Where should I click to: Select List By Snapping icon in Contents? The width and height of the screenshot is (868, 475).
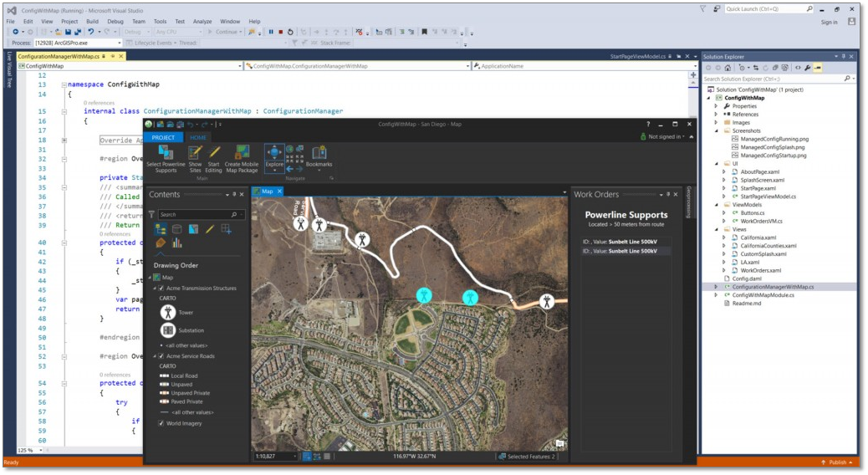click(227, 229)
